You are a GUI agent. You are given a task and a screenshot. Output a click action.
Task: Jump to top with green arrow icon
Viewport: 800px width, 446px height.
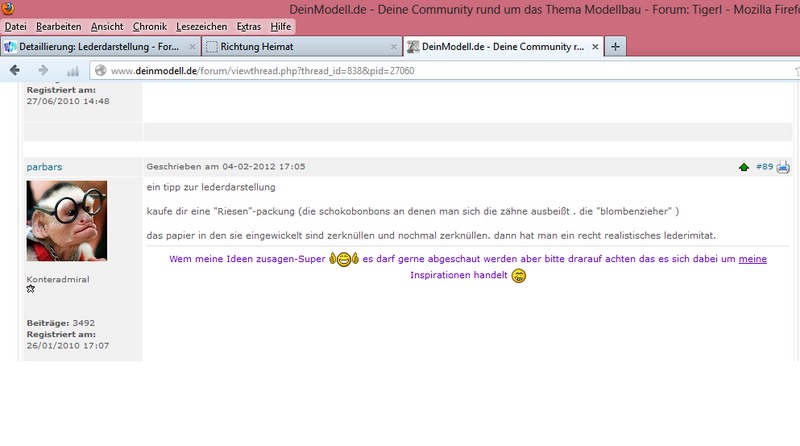coord(743,167)
